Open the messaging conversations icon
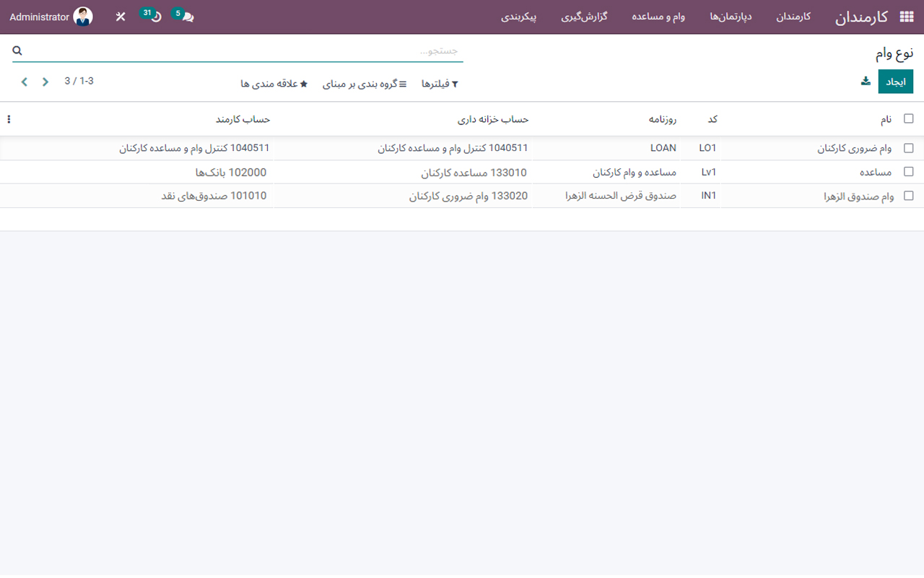 pyautogui.click(x=184, y=16)
